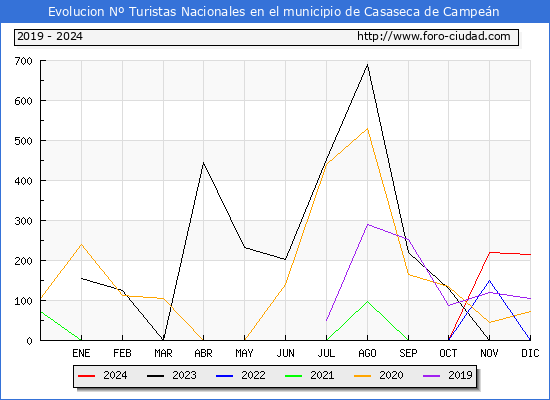Click the ENE month axis label

(81, 353)
